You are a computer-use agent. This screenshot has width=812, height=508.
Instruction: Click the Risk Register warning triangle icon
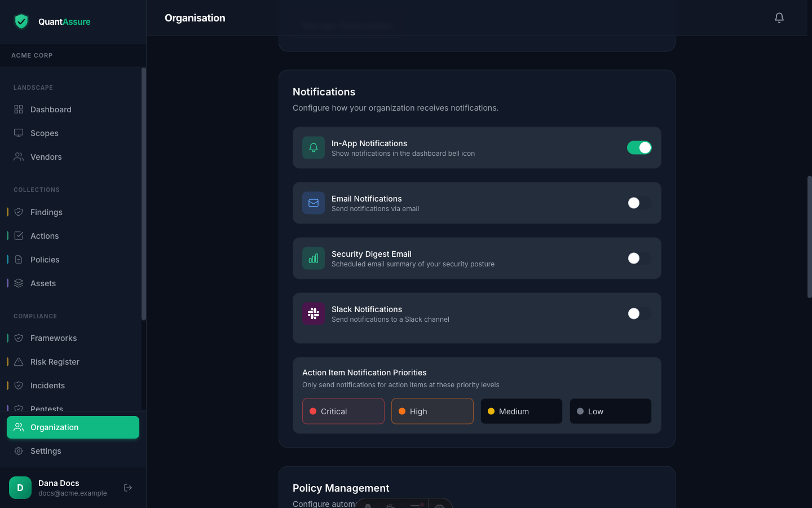pos(19,361)
